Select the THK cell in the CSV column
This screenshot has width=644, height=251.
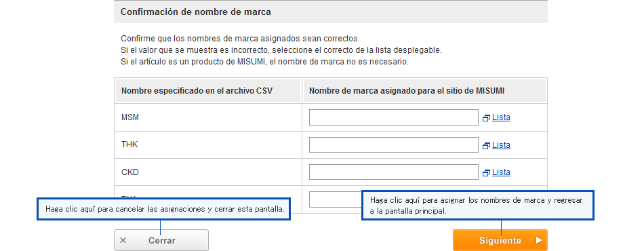(x=208, y=144)
